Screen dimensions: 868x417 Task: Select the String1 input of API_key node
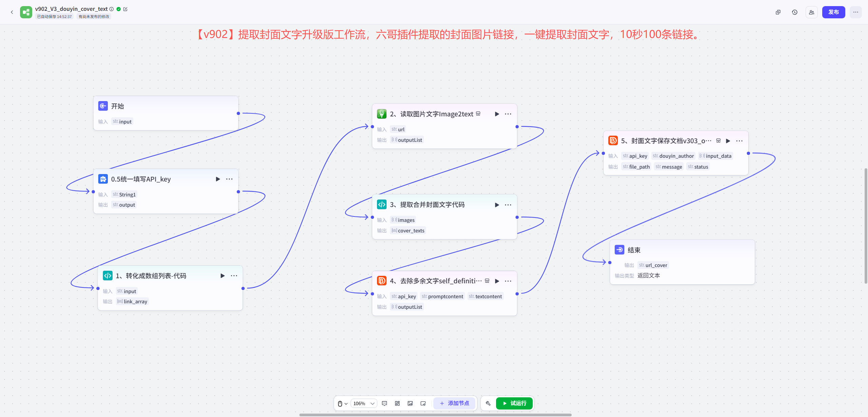click(124, 194)
